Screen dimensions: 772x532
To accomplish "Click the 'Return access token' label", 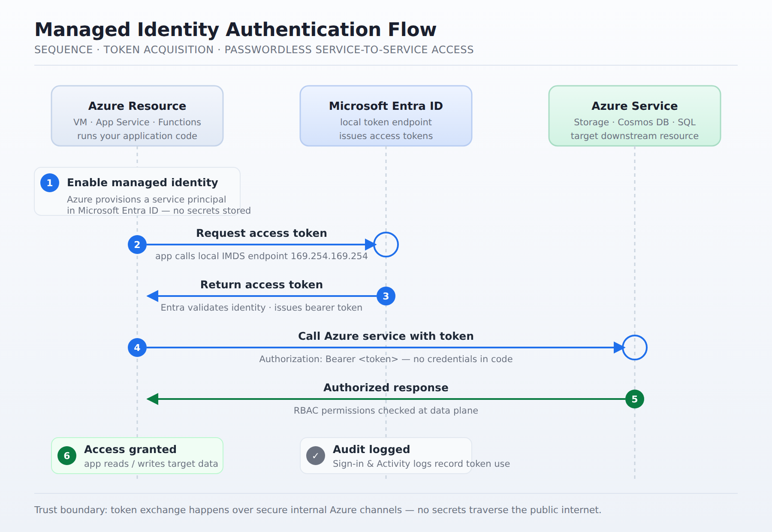I will 262,284.
